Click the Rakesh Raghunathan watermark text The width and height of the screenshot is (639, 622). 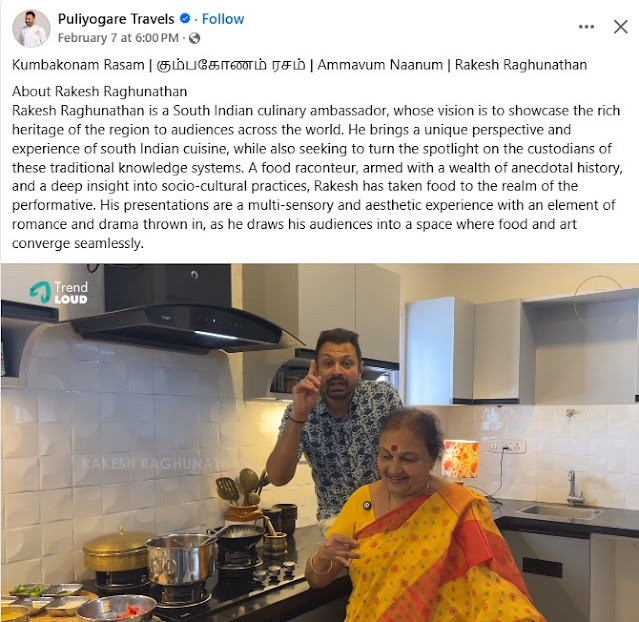point(150,464)
